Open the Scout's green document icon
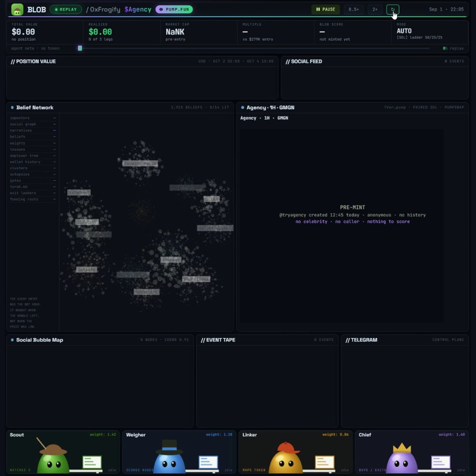The height and width of the screenshot is (476, 476). [92, 462]
